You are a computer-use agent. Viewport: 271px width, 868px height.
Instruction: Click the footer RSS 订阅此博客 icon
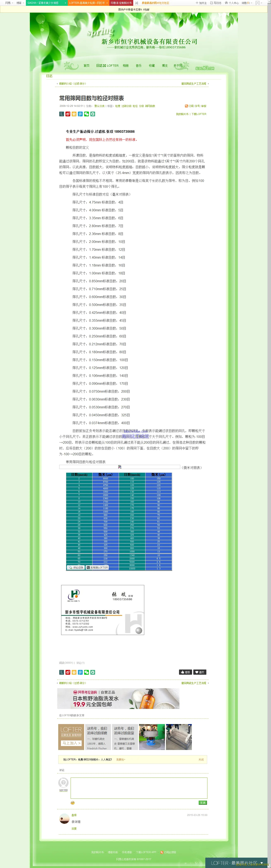pyautogui.click(x=162, y=852)
